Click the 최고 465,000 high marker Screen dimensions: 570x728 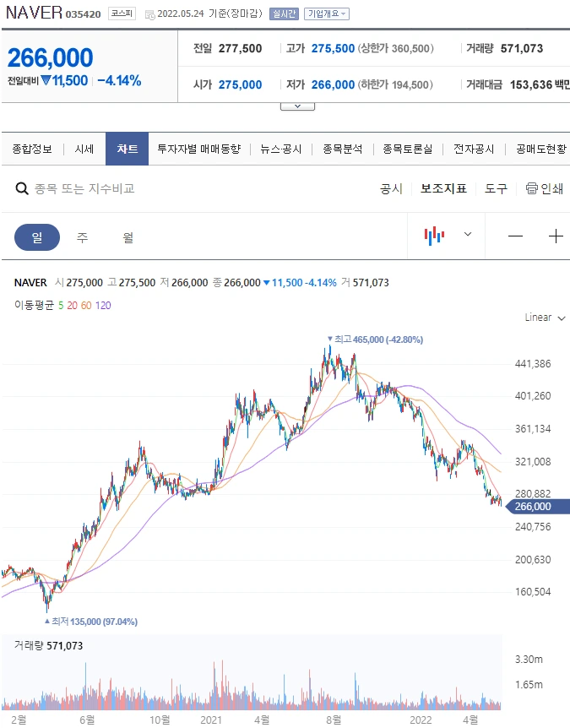(375, 340)
